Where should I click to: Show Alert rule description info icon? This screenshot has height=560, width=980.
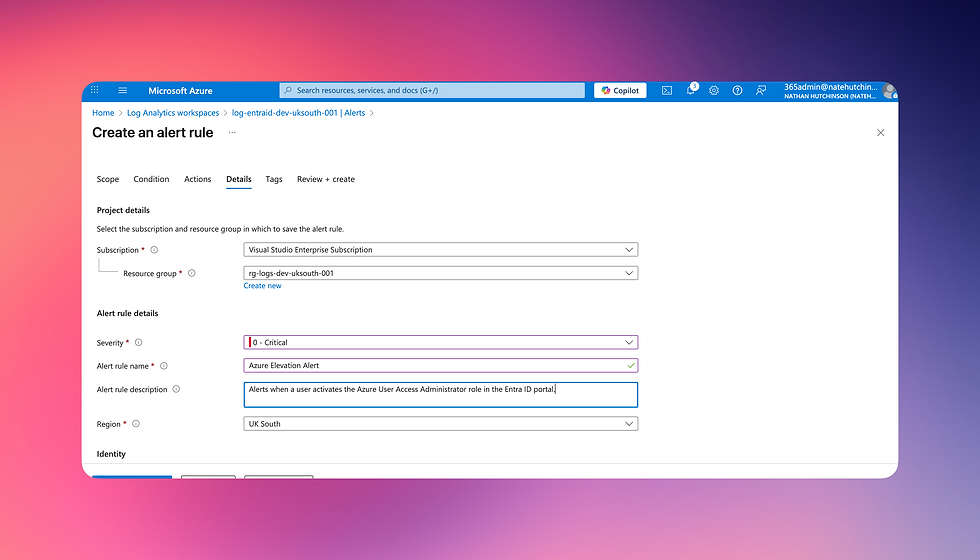click(x=176, y=389)
